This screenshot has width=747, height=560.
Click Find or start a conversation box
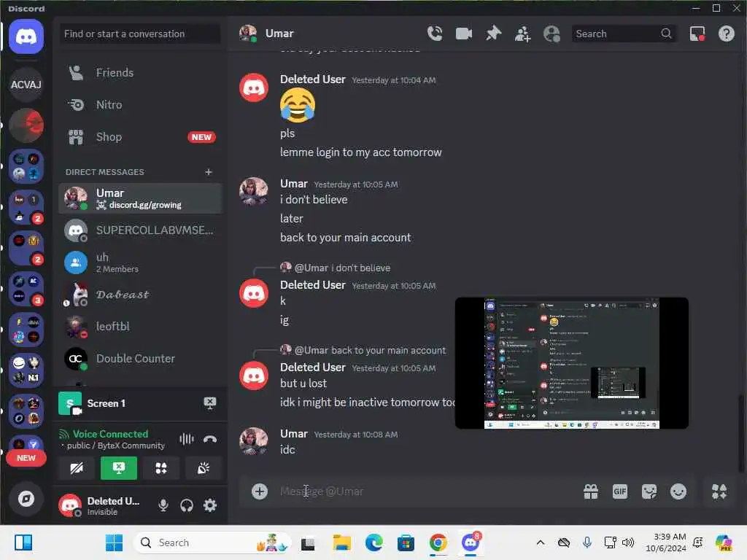coord(140,34)
